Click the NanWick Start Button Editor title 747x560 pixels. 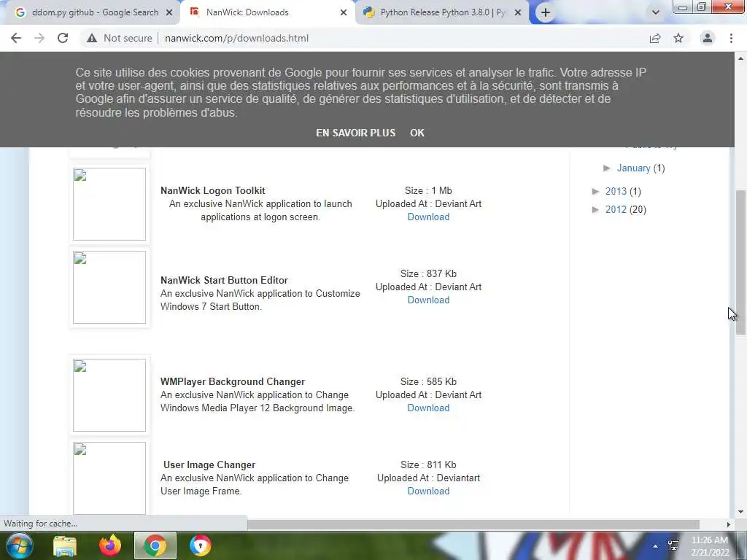[x=224, y=280]
